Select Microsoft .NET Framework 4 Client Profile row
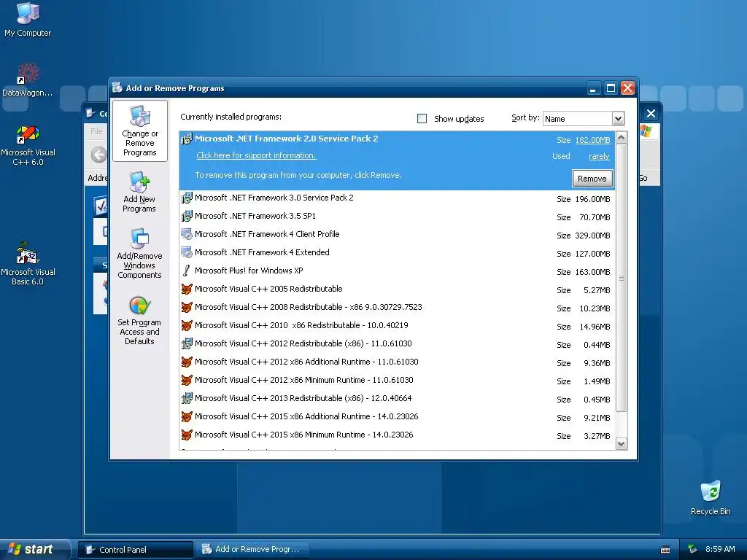The height and width of the screenshot is (560, 747). [398, 234]
